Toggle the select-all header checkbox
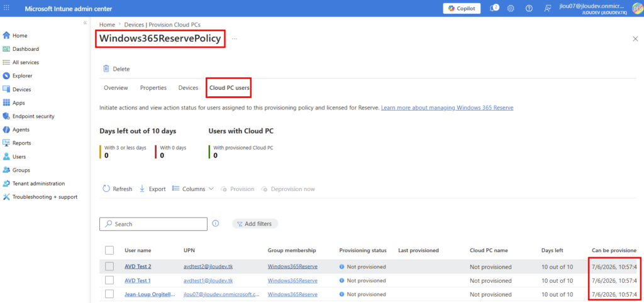 pos(109,250)
